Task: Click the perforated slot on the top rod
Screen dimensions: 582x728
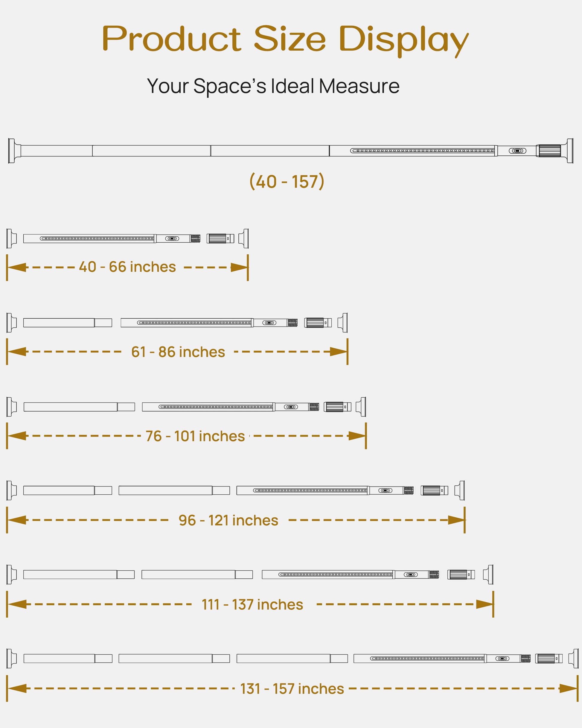Action: tap(422, 151)
